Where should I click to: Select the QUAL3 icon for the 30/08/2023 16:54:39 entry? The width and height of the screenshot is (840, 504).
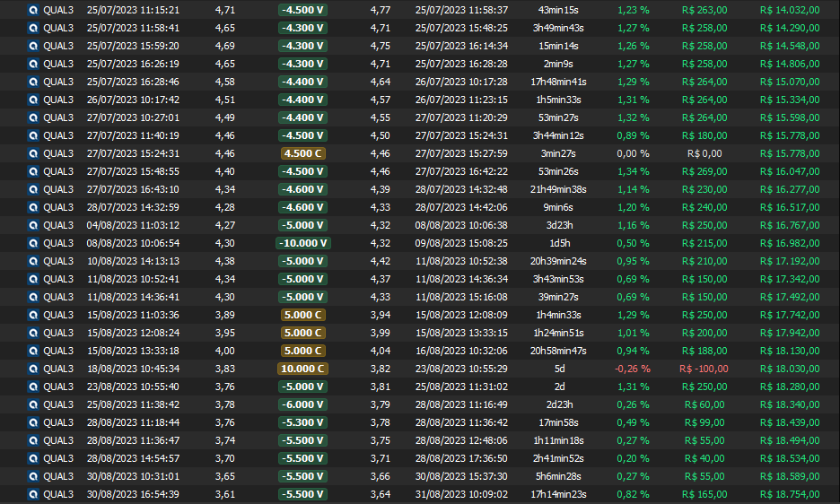[33, 494]
